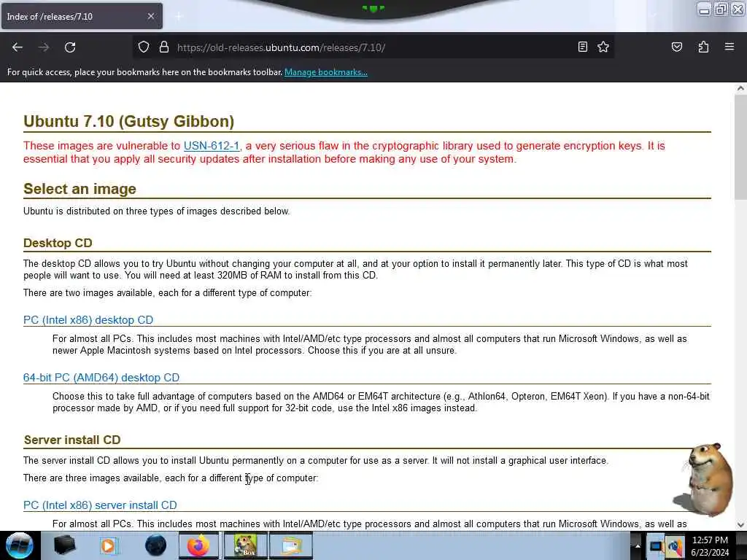747x560 pixels.
Task: Select the Index of /releases/7.10 tab
Action: click(82, 16)
